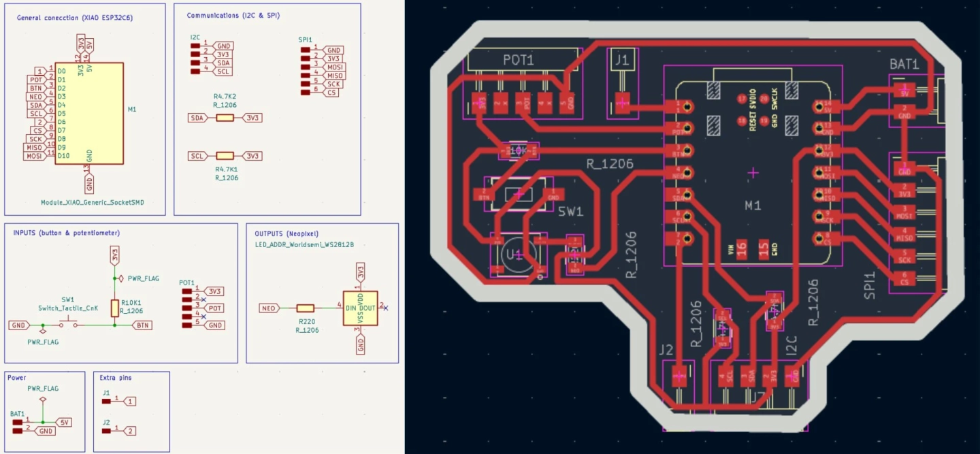The image size is (980, 454).
Task: Select J2 reference in Extra pins block
Action: click(106, 423)
